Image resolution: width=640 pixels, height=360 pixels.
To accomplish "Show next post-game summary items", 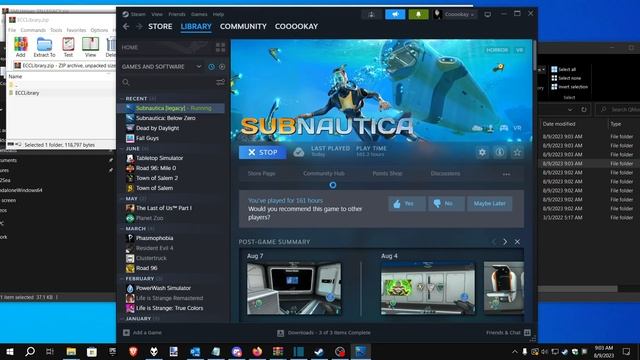I will 505,242.
